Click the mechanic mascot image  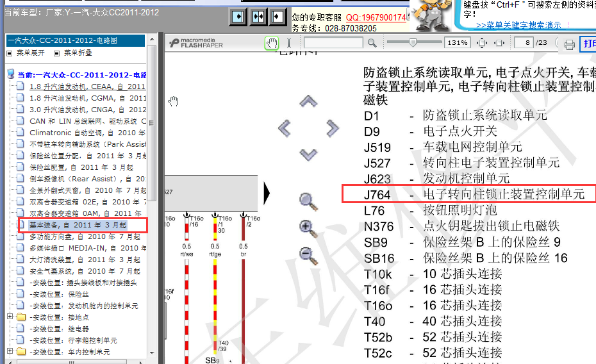point(432,15)
